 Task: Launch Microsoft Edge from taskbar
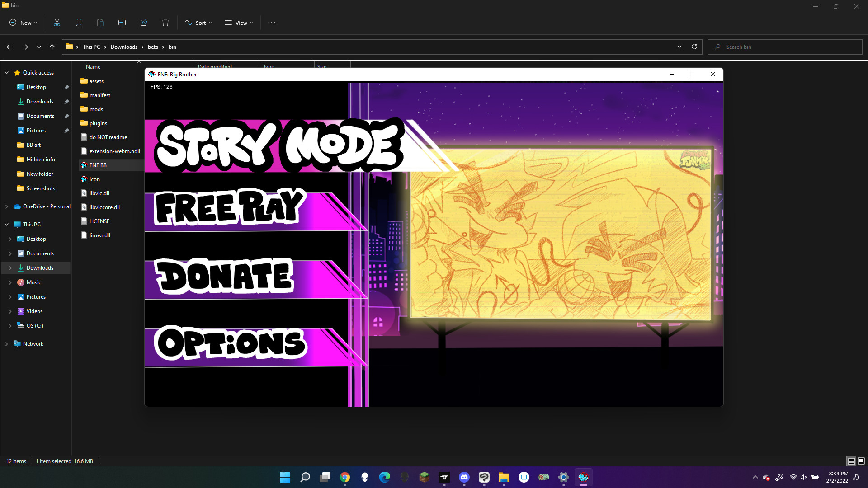point(385,477)
